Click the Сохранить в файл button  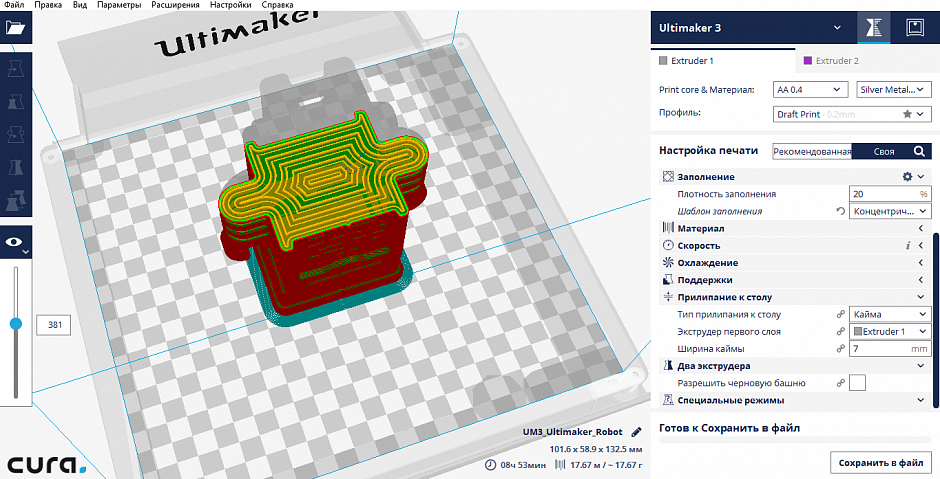pos(881,463)
